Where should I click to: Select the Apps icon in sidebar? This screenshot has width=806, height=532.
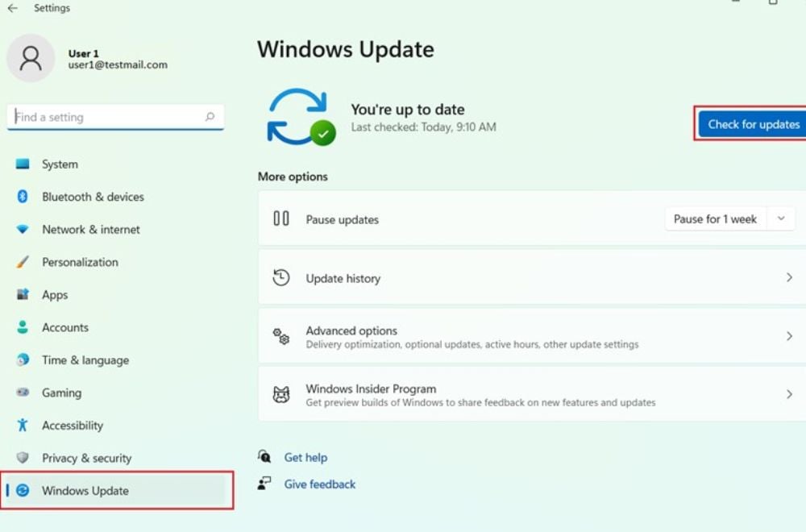(23, 294)
